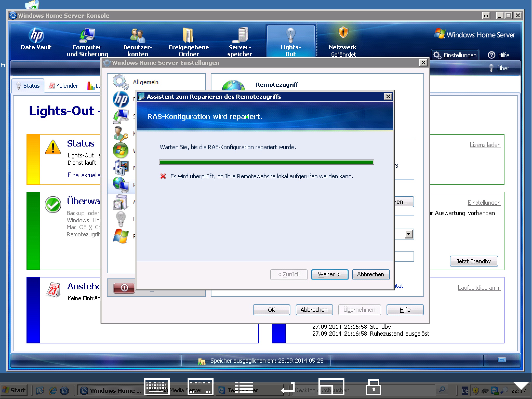Click the keyboard icon in status bar

pyautogui.click(x=502, y=360)
